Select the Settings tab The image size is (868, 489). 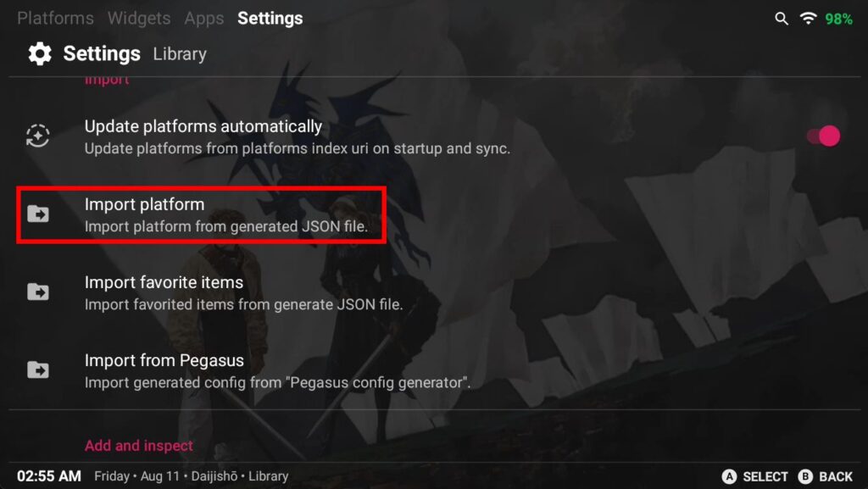(270, 18)
